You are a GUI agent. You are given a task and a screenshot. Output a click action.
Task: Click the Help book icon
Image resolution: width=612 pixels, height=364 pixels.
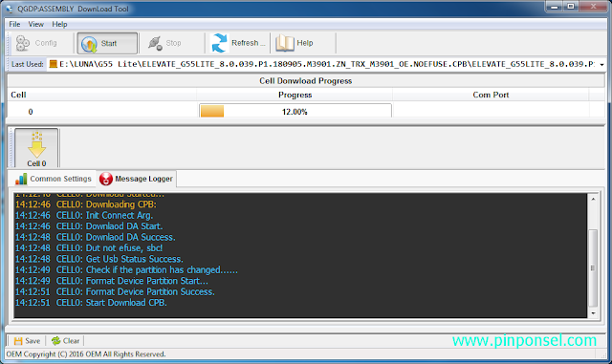[285, 43]
